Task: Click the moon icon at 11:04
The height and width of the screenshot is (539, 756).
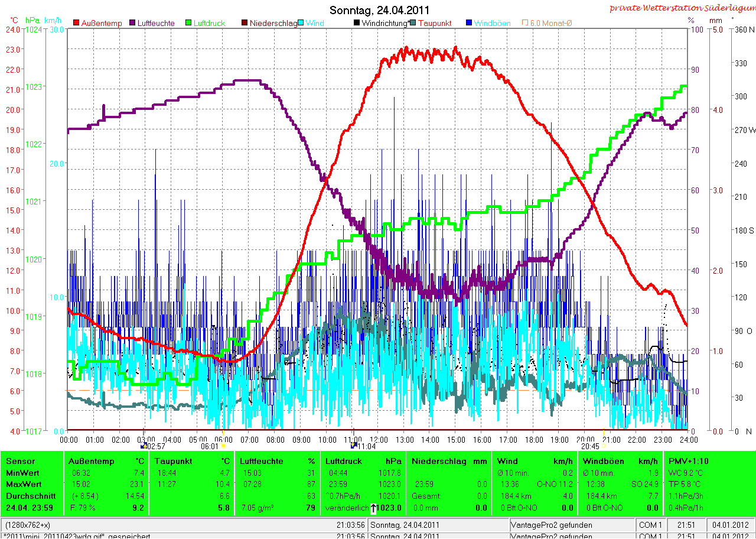Action: click(354, 446)
